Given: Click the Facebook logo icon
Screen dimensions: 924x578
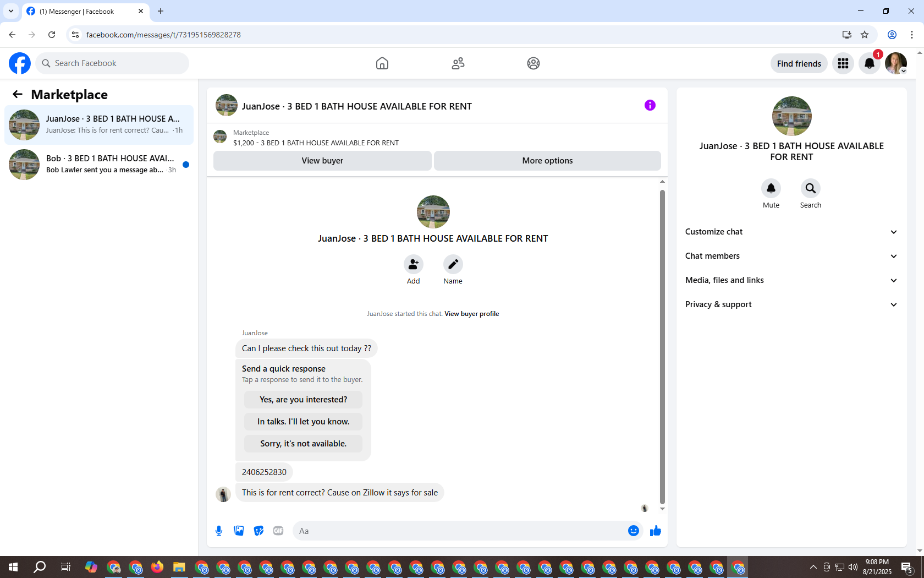Looking at the screenshot, I should point(20,63).
